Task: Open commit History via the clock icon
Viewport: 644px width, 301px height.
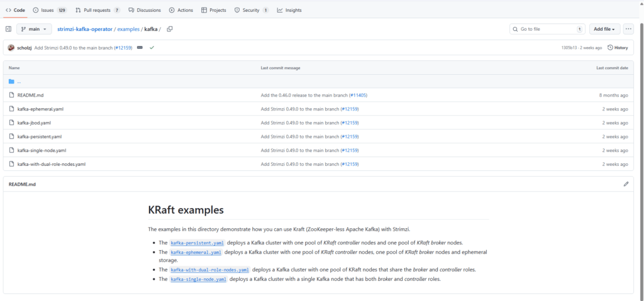Action: [x=618, y=48]
